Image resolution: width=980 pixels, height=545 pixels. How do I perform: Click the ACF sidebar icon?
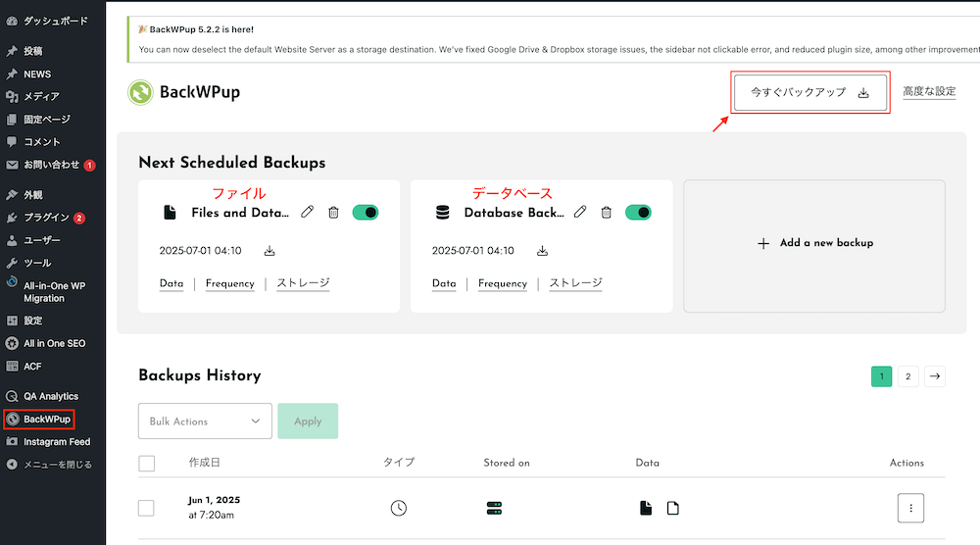click(12, 367)
